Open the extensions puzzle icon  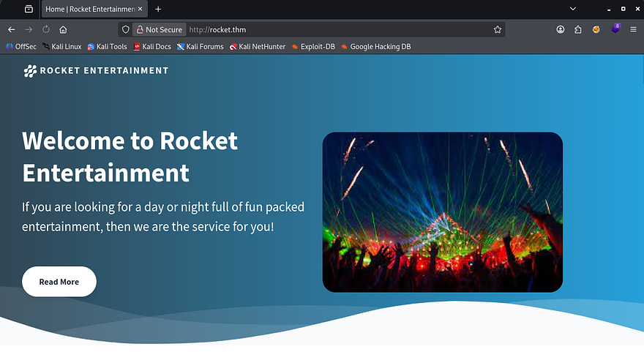pos(578,30)
